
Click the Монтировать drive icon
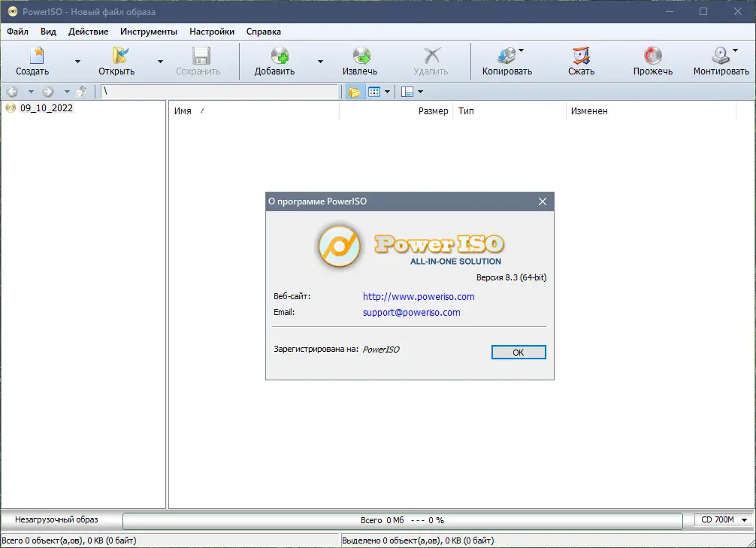coord(721,56)
